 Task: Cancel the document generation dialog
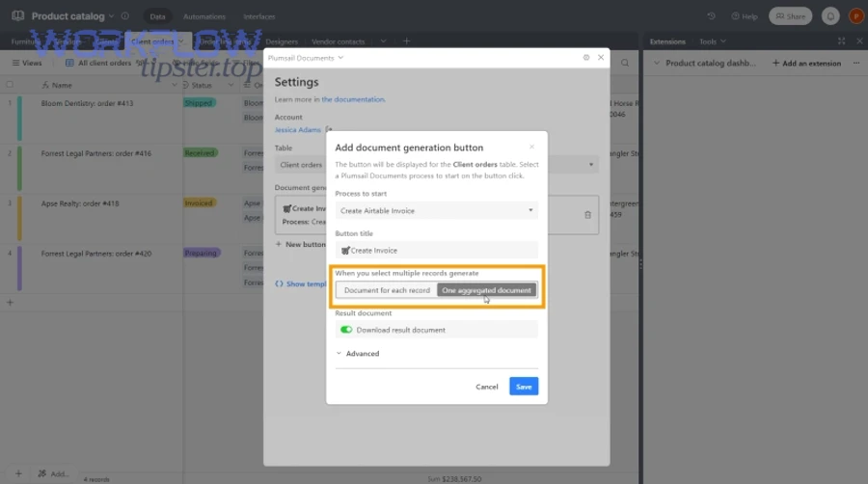point(487,387)
